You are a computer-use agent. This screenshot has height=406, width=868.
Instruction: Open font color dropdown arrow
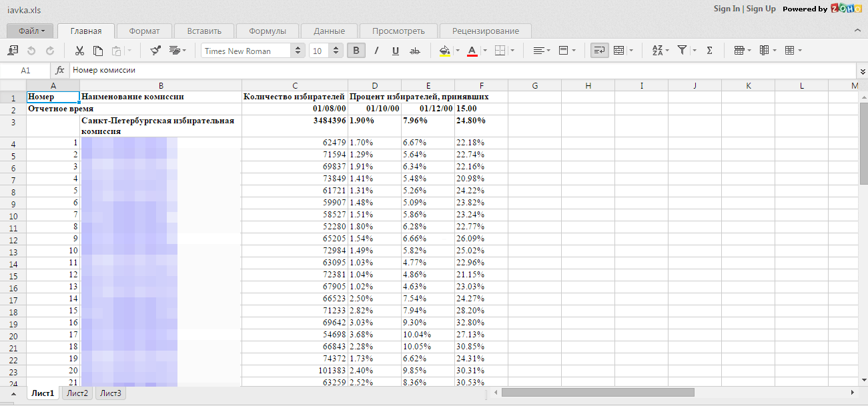[485, 51]
